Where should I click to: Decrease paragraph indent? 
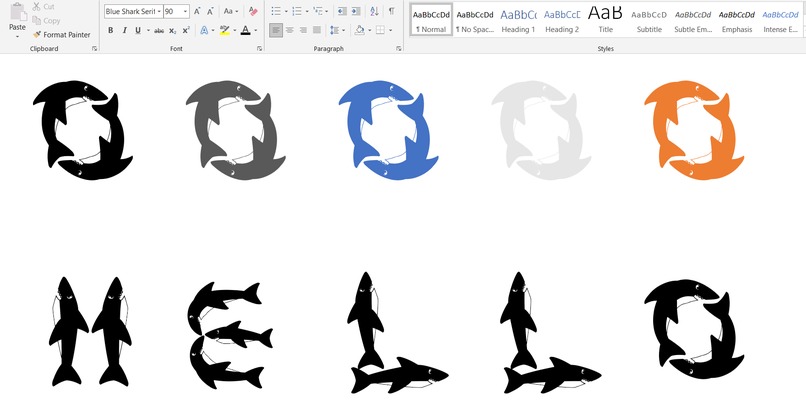click(x=342, y=11)
